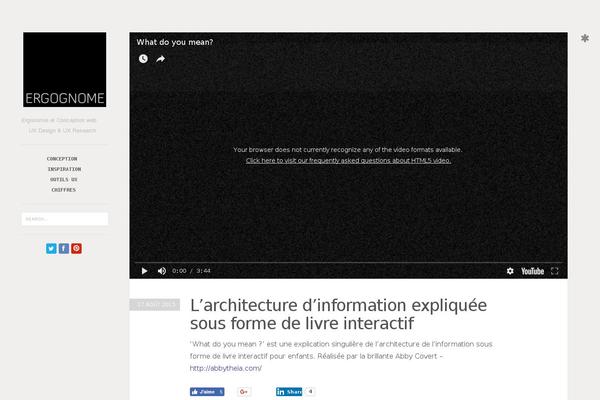The width and height of the screenshot is (600, 400).
Task: Open the HTML5 video FAQ link
Action: [348, 160]
